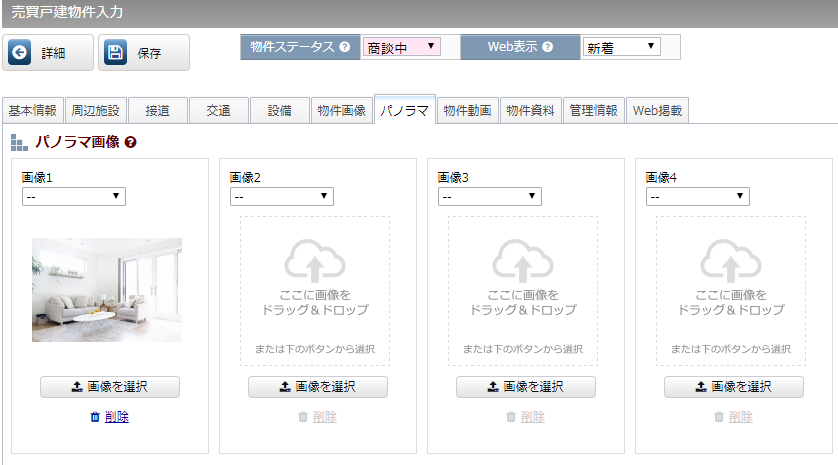The image size is (838, 465).
Task: Click the cloud upload icon in 画像4
Action: [x=731, y=261]
